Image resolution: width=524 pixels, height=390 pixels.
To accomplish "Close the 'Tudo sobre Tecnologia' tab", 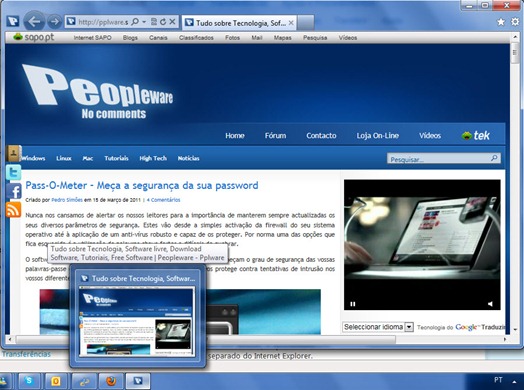I will point(291,23).
